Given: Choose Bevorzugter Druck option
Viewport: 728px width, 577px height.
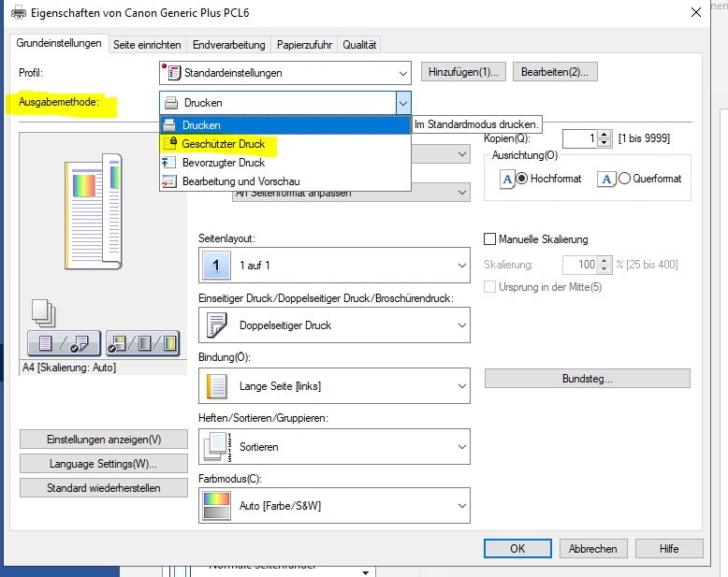Looking at the screenshot, I should coord(285,163).
